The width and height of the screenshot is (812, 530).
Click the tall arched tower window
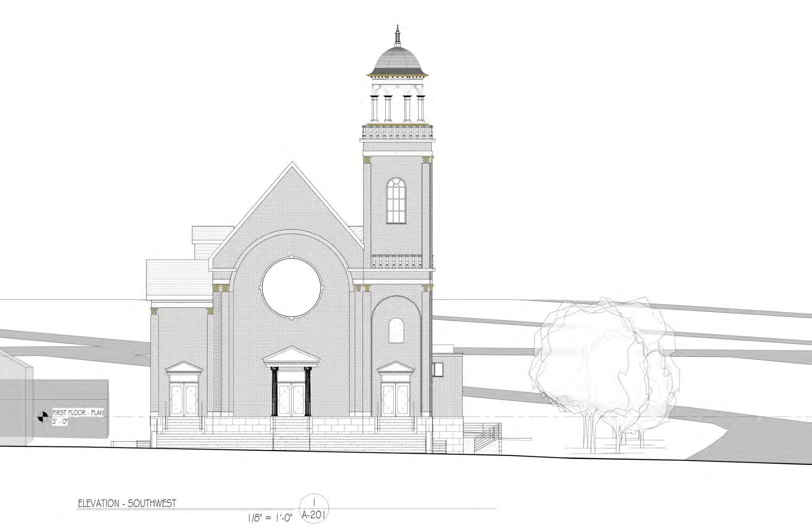click(x=396, y=201)
